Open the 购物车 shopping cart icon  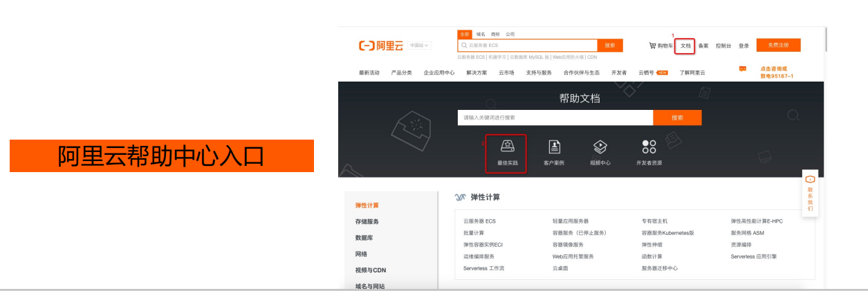click(x=652, y=46)
